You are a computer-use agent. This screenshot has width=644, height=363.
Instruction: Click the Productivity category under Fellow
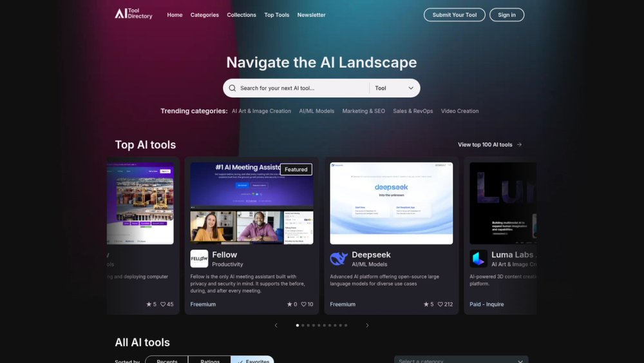(227, 264)
